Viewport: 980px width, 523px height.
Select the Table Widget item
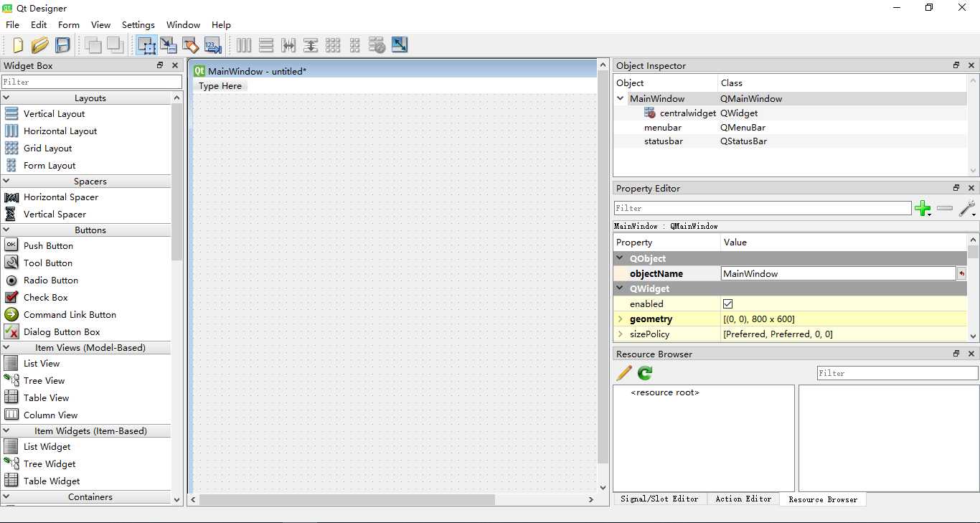pyautogui.click(x=52, y=481)
